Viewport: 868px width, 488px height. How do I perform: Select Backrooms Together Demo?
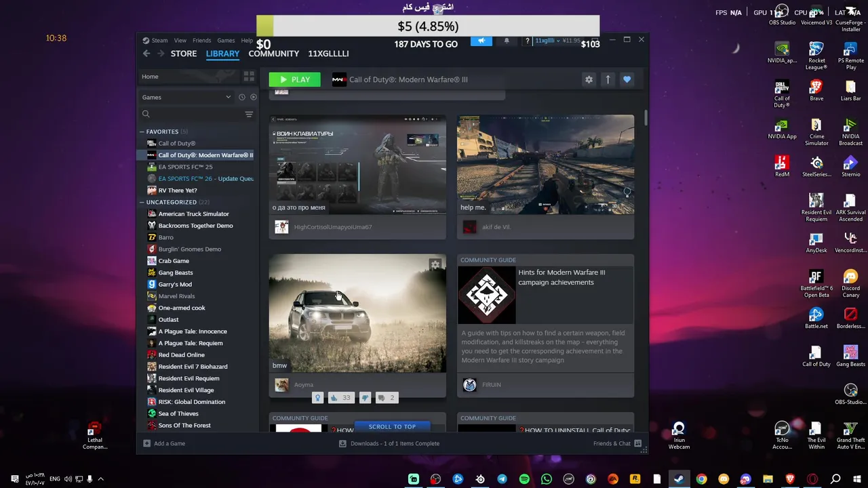tap(195, 226)
